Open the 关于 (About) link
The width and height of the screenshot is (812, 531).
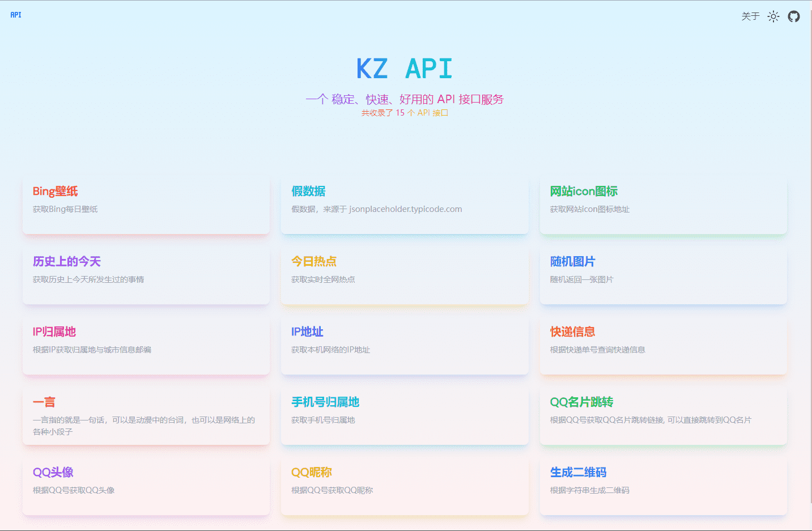tap(750, 16)
